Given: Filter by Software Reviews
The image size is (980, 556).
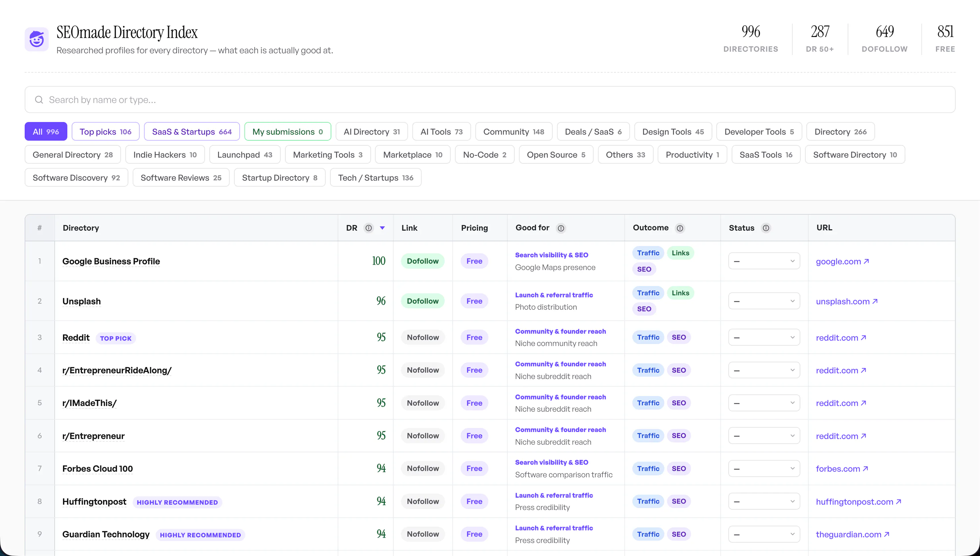Looking at the screenshot, I should pyautogui.click(x=181, y=178).
